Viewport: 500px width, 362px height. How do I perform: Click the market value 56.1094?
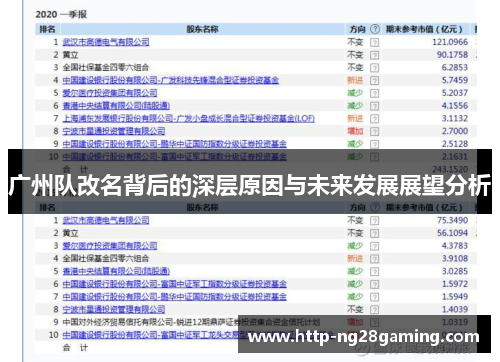pos(452,233)
